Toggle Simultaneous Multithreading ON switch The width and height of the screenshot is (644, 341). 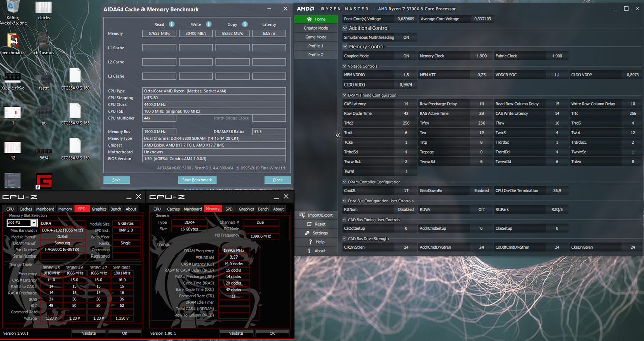click(406, 37)
